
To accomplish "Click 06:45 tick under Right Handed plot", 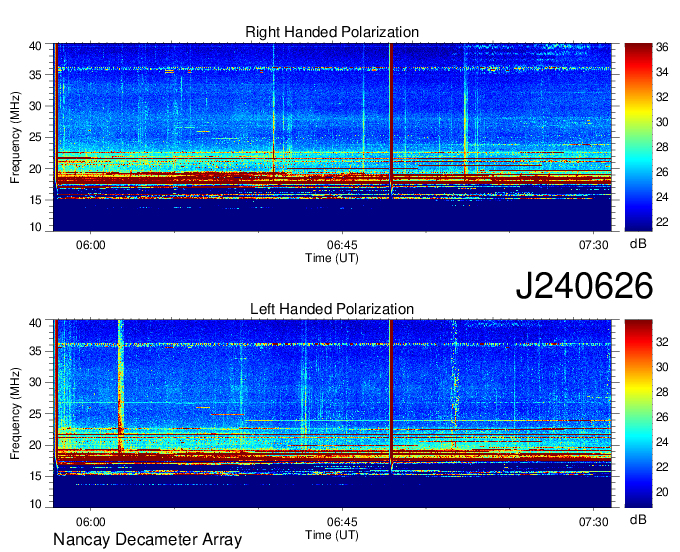I will 342,245.
